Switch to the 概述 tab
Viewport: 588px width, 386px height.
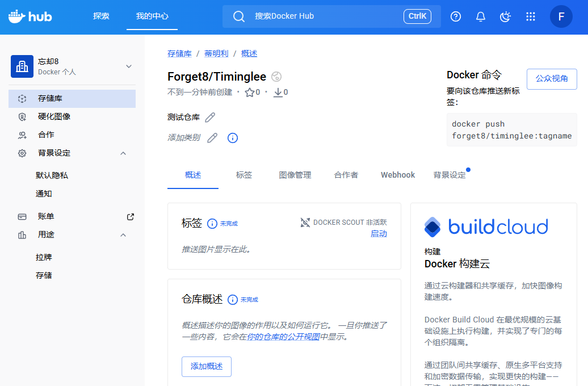coord(193,175)
